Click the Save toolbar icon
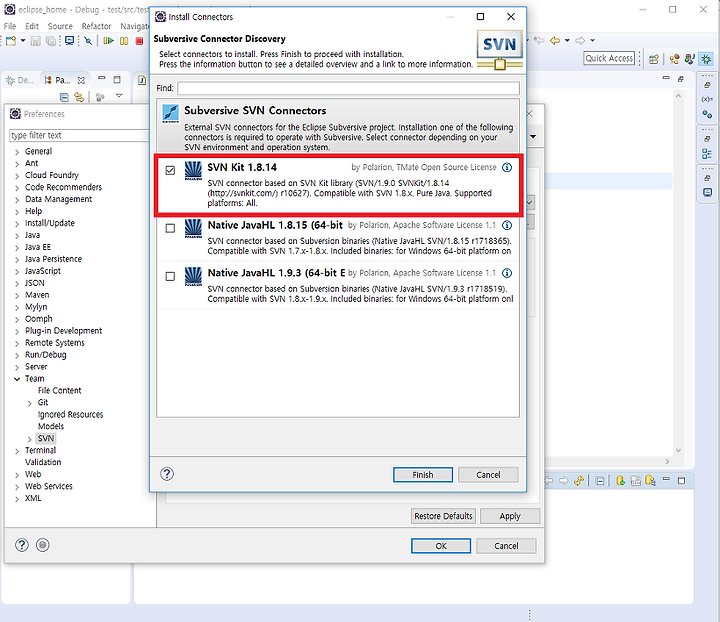This screenshot has width=720, height=622. coord(35,41)
